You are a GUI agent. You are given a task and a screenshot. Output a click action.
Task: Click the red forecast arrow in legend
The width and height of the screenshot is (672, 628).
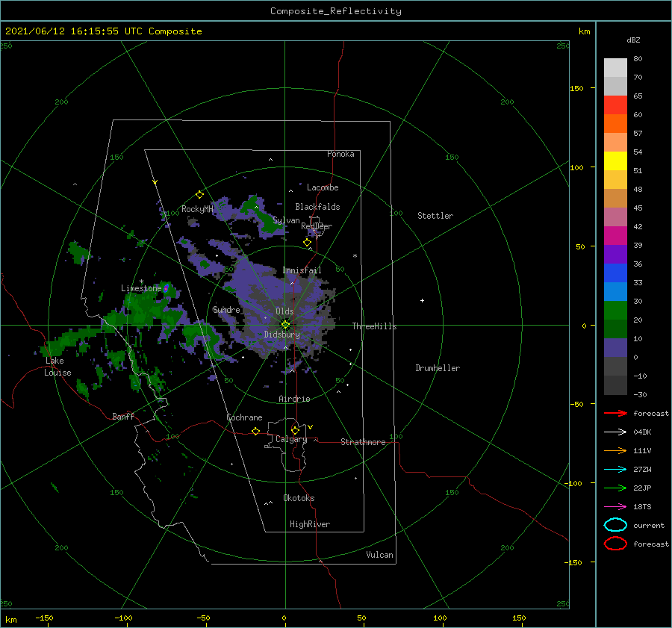[615, 413]
